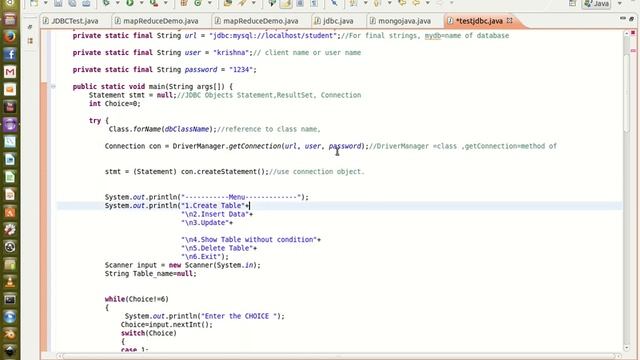Screen dimensions: 640x360
Task: Minimize the editor area
Action: pos(622,18)
